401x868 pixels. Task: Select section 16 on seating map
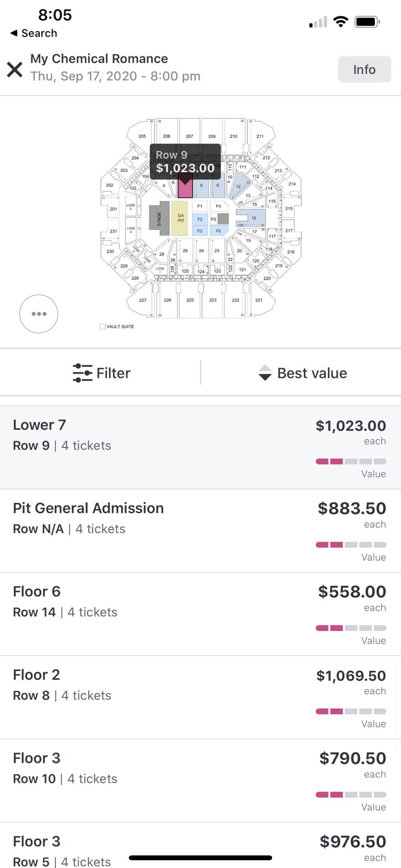point(254,218)
